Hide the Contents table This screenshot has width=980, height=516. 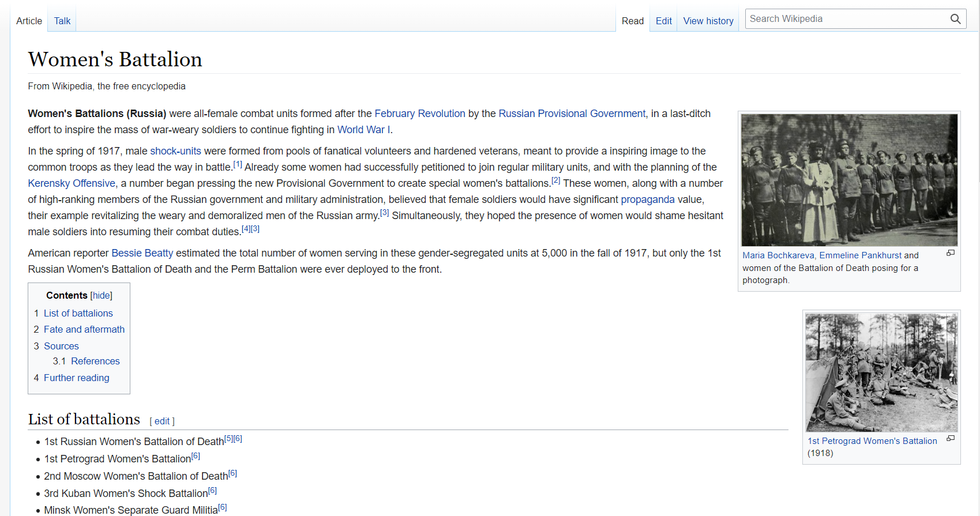tap(101, 295)
